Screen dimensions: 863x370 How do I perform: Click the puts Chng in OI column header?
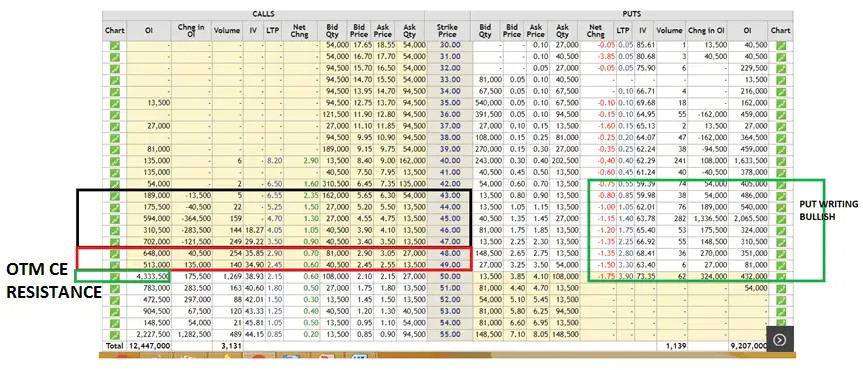[x=706, y=30]
